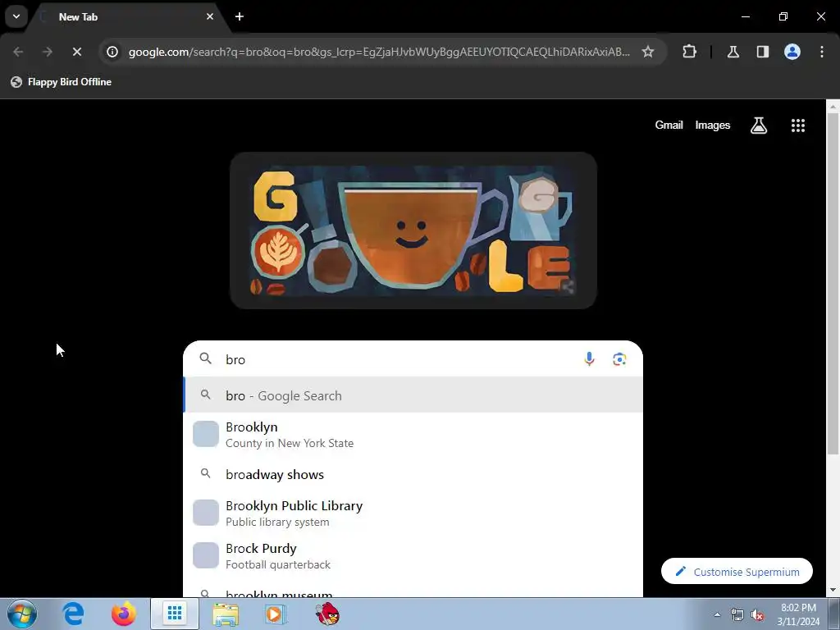The image size is (840, 630).
Task: Open Flappy Bird Offline bookmark
Action: pos(61,82)
